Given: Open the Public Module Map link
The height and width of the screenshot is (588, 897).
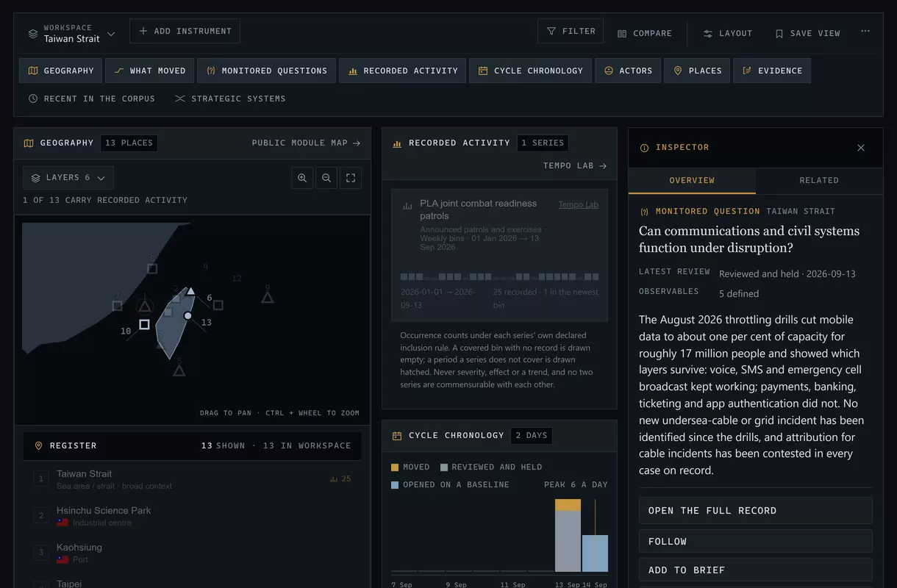Looking at the screenshot, I should (x=306, y=143).
